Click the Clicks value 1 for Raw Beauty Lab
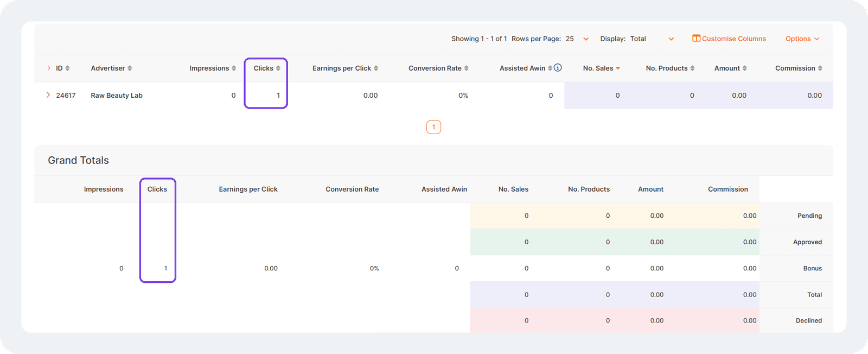Screen dimensions: 868x354 (278, 96)
